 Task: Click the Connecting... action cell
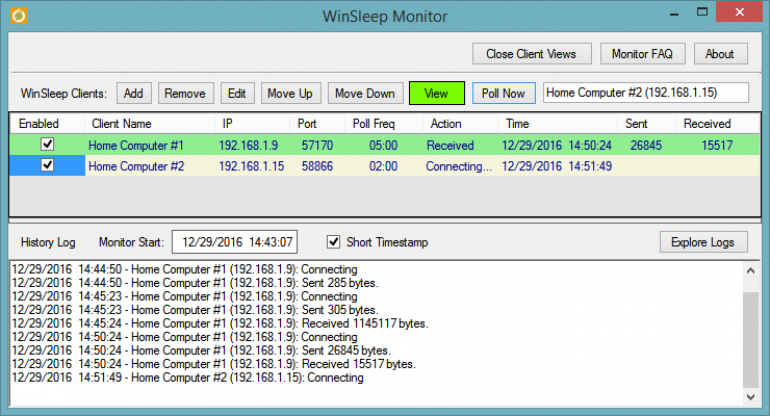click(459, 166)
